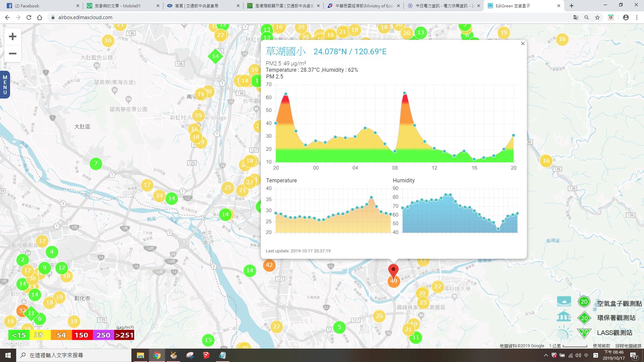Image resolution: width=644 pixels, height=362 pixels.
Task: Open Chrome three-dot menu
Action: pyautogui.click(x=637, y=17)
